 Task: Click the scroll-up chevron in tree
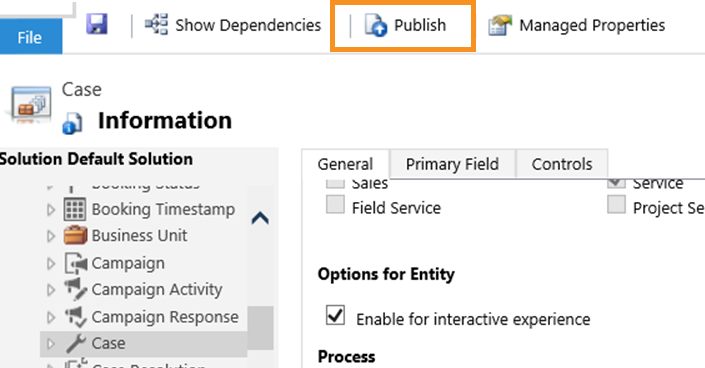coord(260,218)
